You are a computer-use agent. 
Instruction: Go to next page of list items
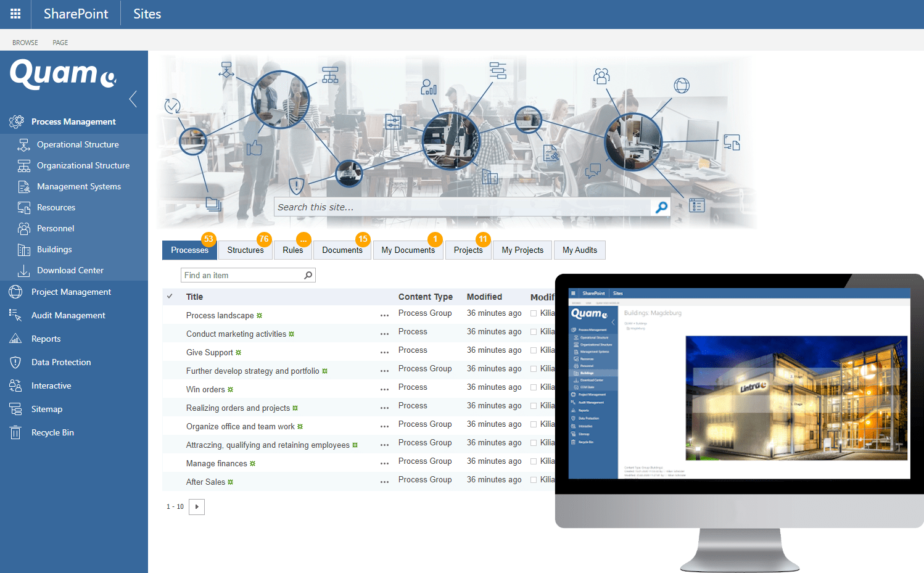197,507
